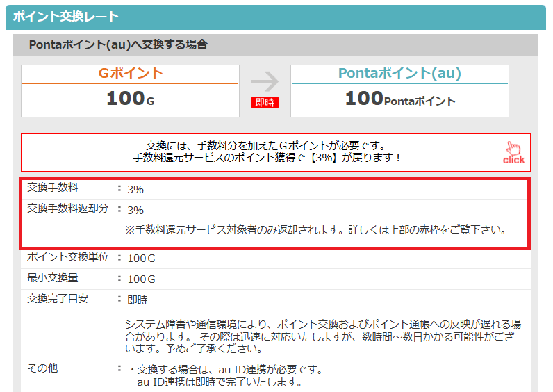
Task: Click the 100 Pontaポイント amount
Action: click(x=399, y=99)
